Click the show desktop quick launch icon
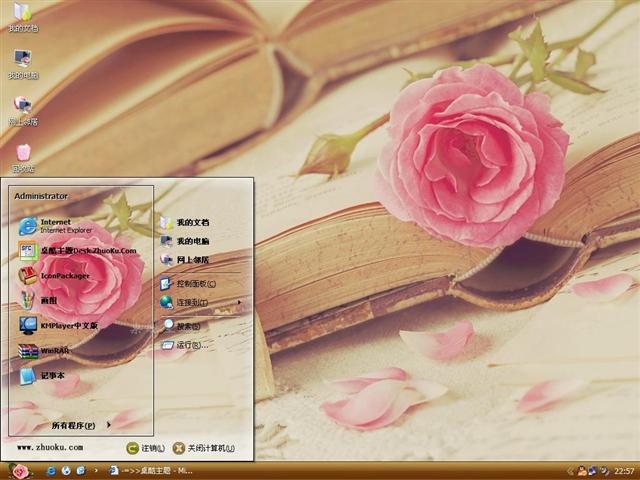The image size is (640, 480). click(81, 471)
